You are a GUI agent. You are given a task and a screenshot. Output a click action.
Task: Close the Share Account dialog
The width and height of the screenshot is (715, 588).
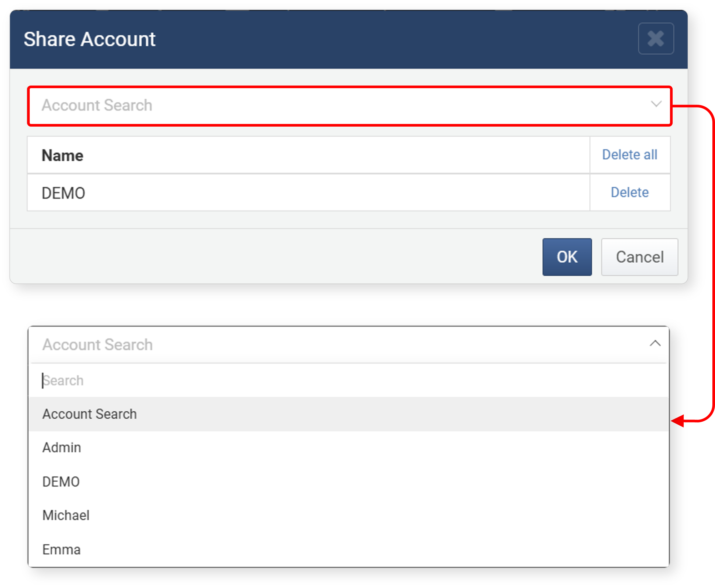point(656,38)
